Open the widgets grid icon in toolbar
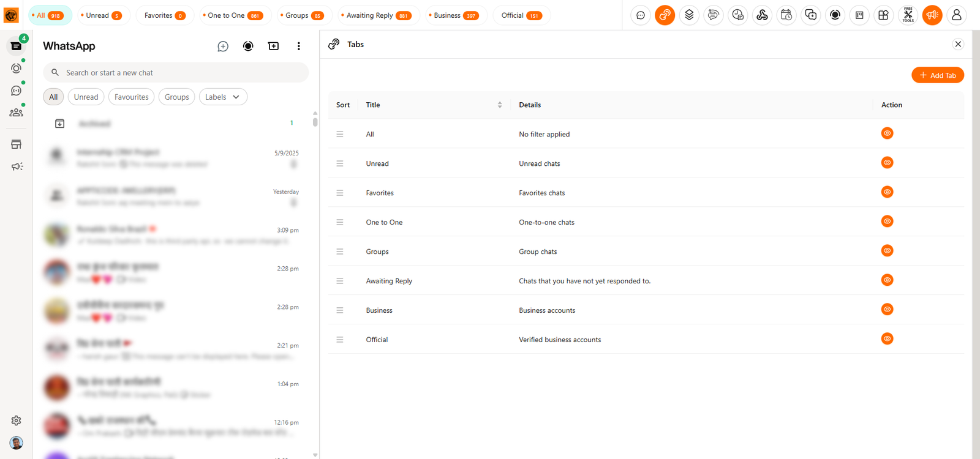 click(884, 15)
